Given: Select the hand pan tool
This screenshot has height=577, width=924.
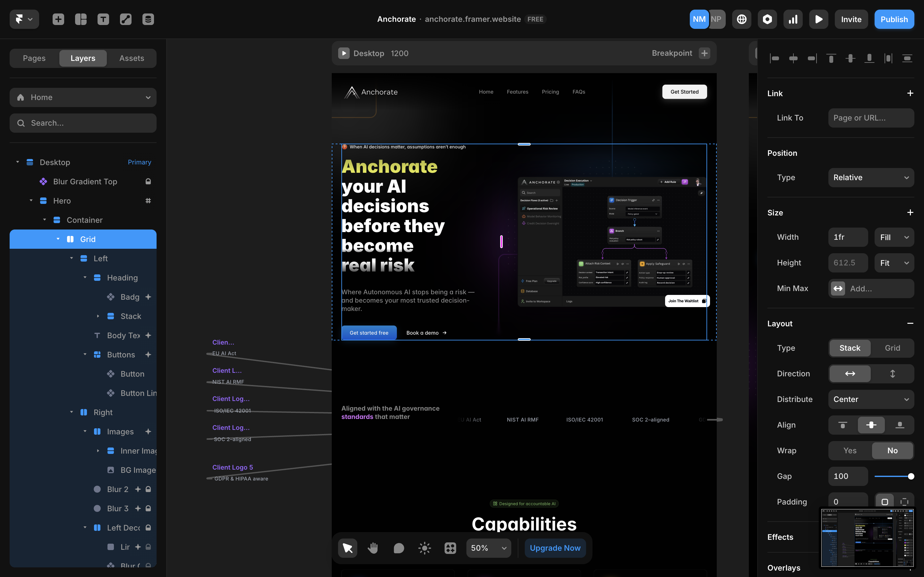Looking at the screenshot, I should tap(373, 548).
